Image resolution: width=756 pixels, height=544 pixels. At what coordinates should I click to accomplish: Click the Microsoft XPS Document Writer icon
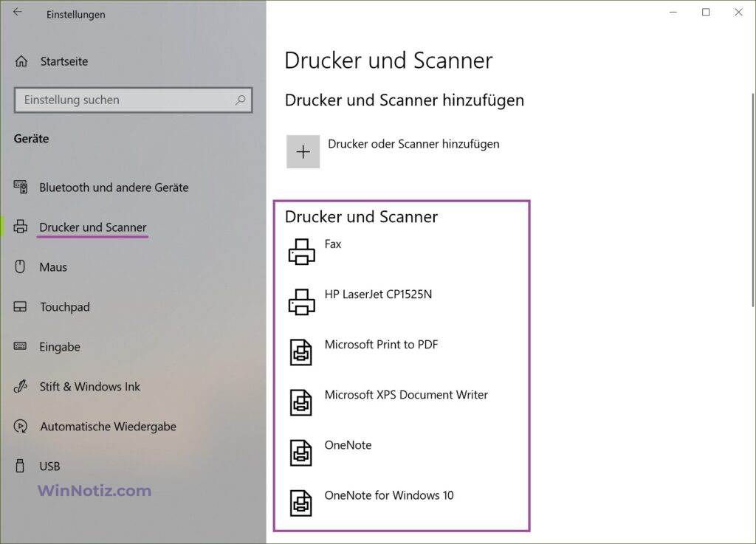pyautogui.click(x=301, y=402)
